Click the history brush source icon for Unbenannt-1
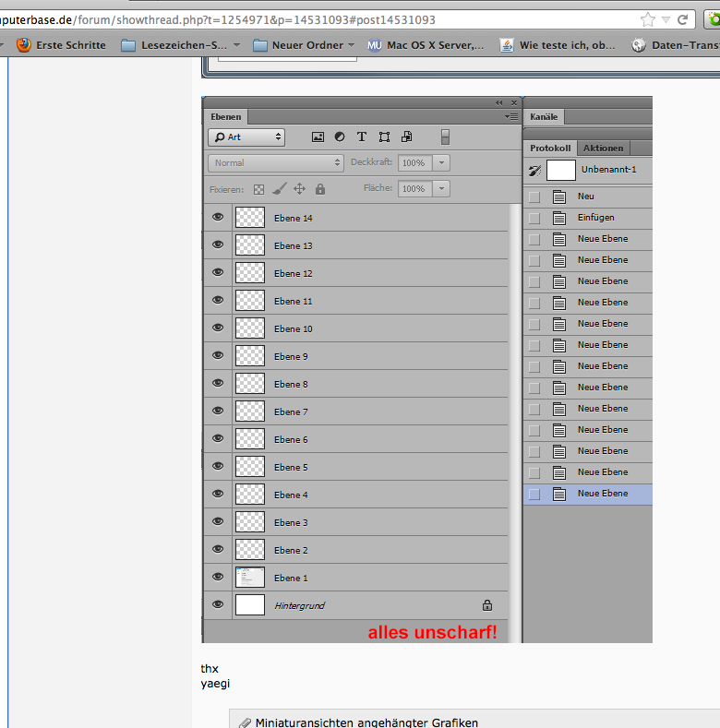 (535, 171)
